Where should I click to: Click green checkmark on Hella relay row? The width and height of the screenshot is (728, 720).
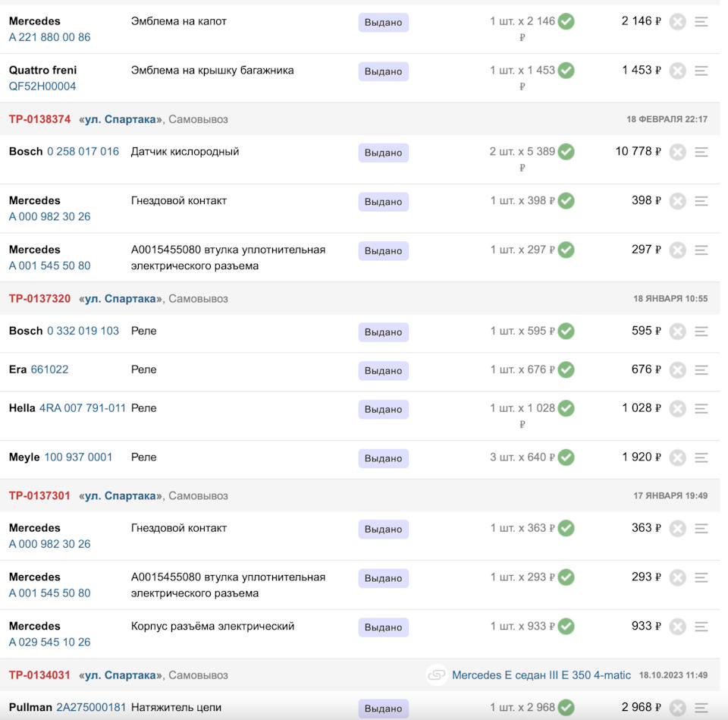(566, 408)
